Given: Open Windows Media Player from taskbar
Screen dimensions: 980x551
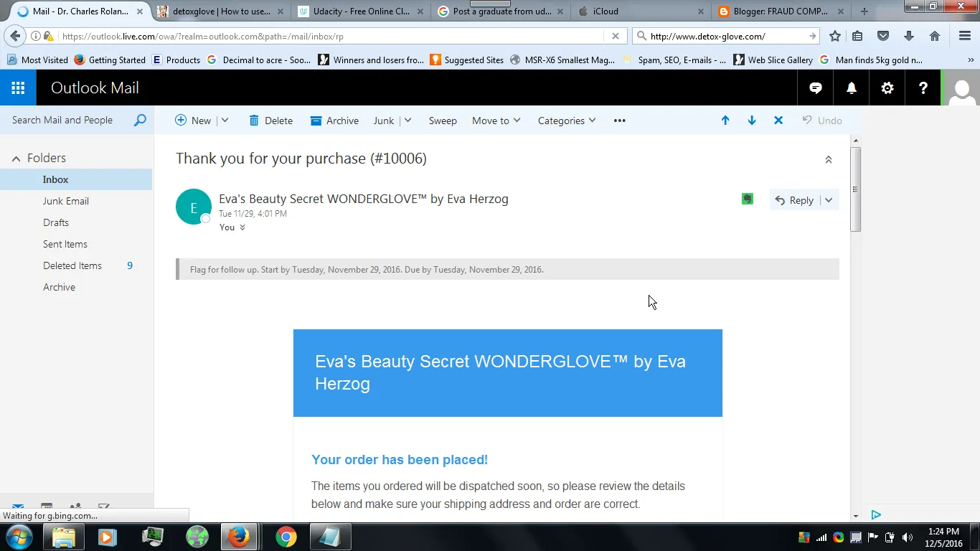Looking at the screenshot, I should 108,537.
